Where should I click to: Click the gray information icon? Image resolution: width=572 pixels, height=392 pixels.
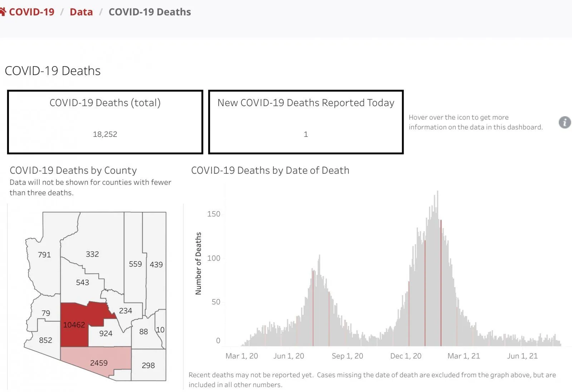pyautogui.click(x=564, y=122)
